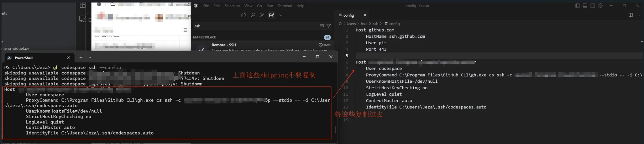Click the .ssh breadcrumb segment
The width and height of the screenshot is (644, 144).
[375, 24]
